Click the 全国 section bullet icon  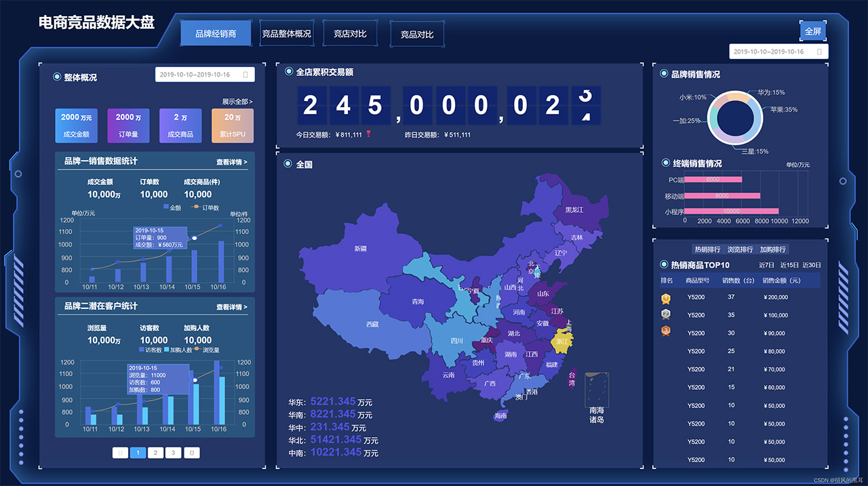289,164
